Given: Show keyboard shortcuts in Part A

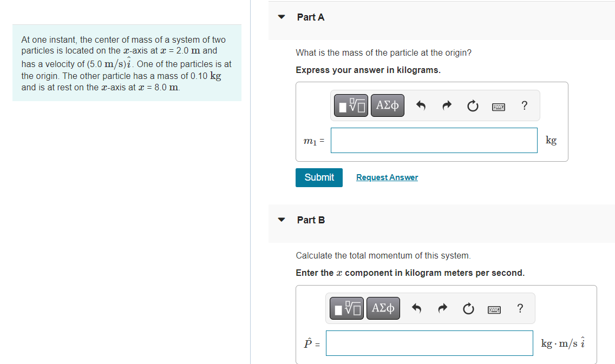Looking at the screenshot, I should click(x=499, y=107).
